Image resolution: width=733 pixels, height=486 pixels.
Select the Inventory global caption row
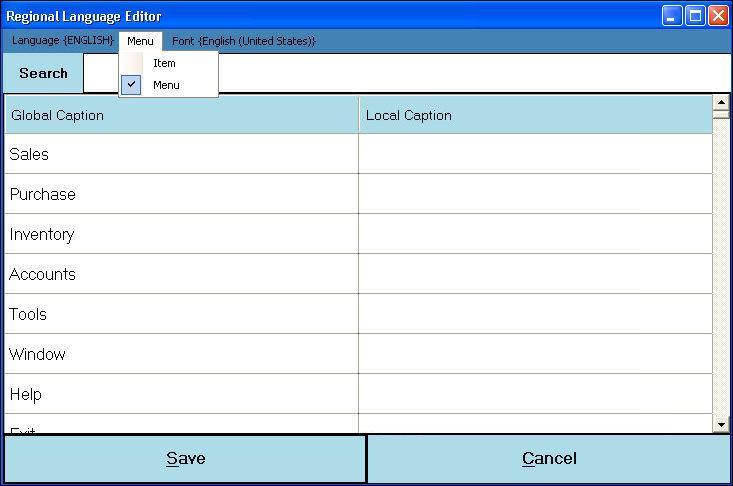pyautogui.click(x=181, y=234)
